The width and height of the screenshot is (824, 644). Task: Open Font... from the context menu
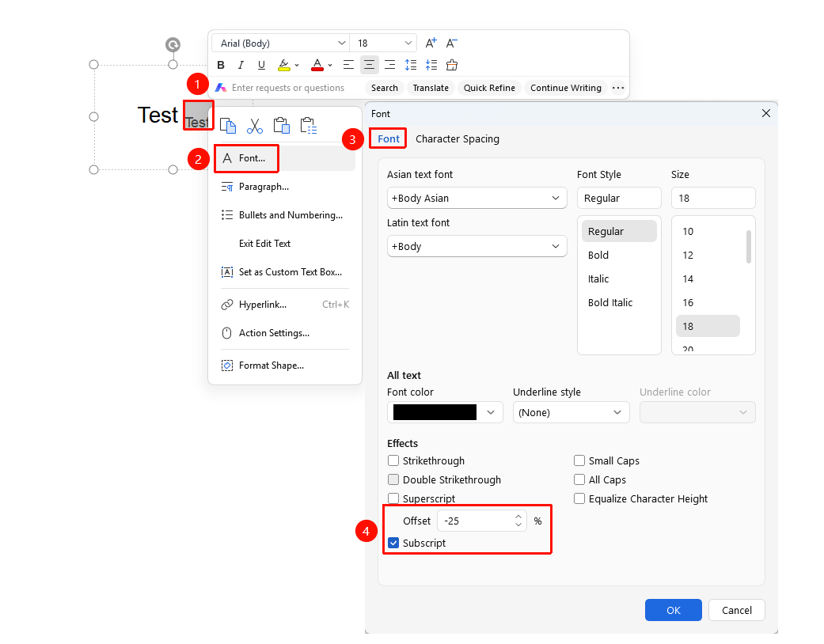[x=285, y=158]
